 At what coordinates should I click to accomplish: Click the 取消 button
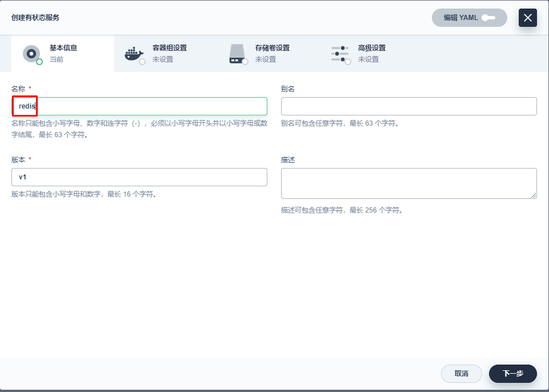click(462, 374)
